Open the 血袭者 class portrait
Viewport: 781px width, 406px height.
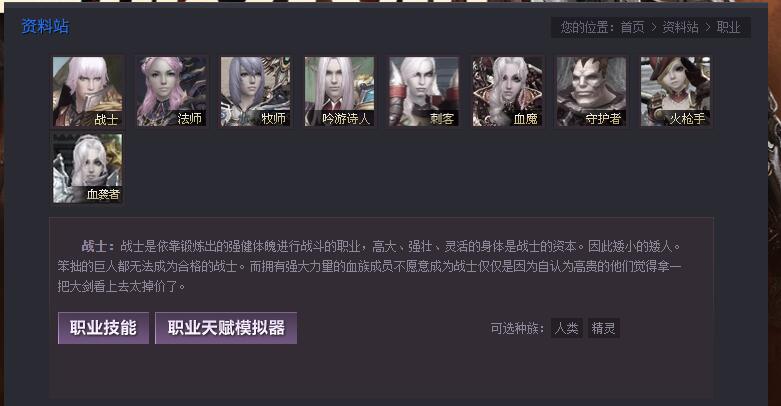88,168
